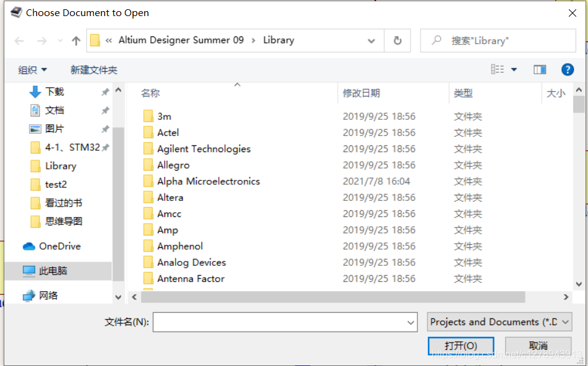Click the 取消 button
Image resolution: width=588 pixels, height=366 pixels.
click(x=538, y=346)
